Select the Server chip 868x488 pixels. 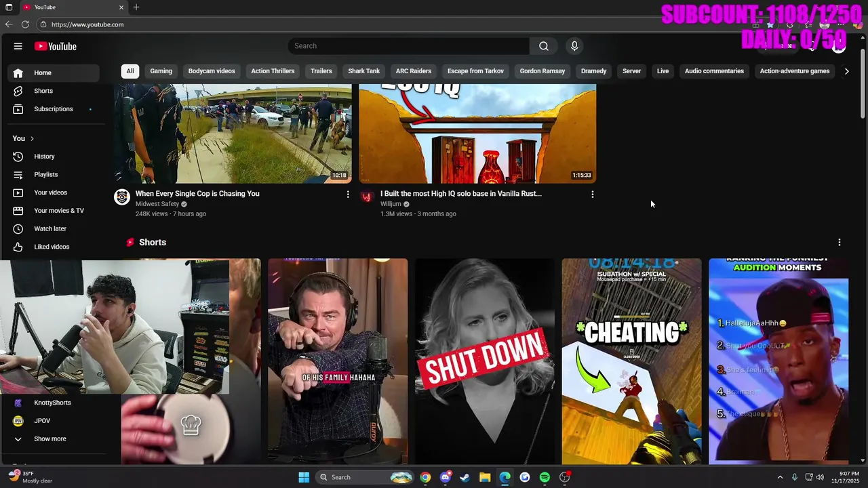631,71
